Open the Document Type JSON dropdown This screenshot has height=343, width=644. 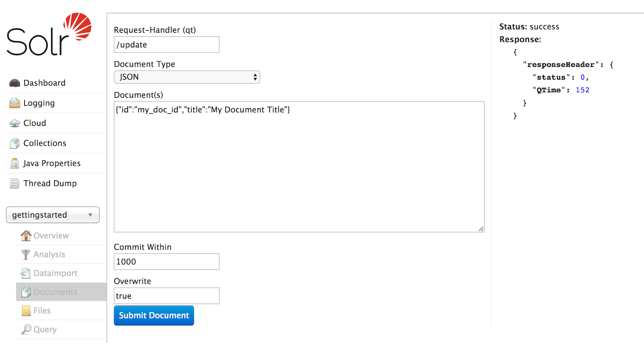[187, 77]
